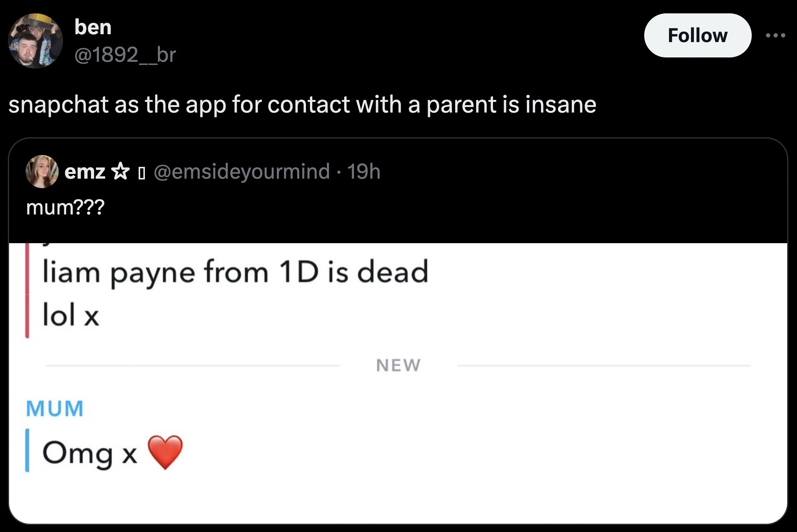Image resolution: width=797 pixels, height=532 pixels.
Task: Open the @1892__br handle
Action: point(125,54)
